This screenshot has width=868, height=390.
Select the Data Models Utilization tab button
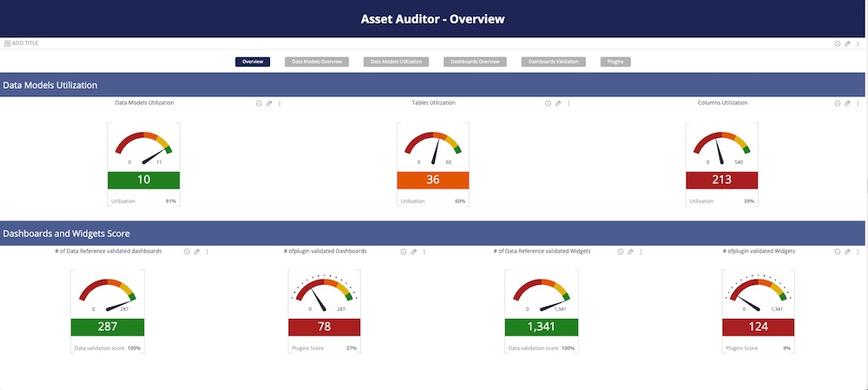pyautogui.click(x=398, y=62)
